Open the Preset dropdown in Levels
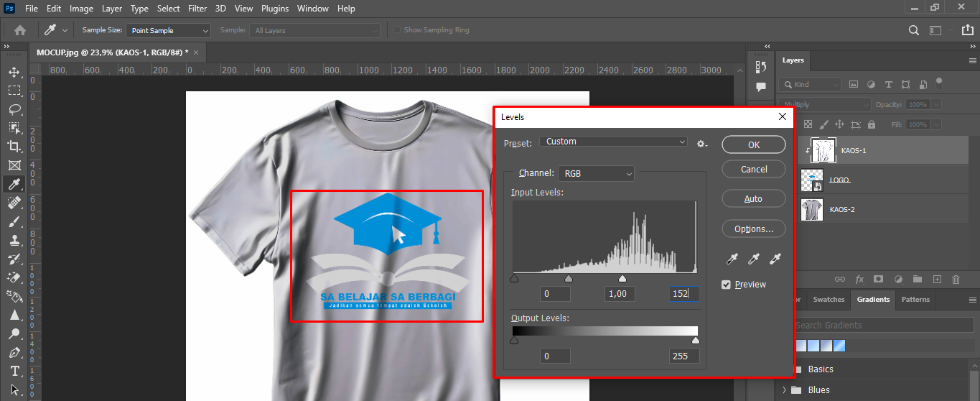This screenshot has width=980, height=401. point(613,142)
